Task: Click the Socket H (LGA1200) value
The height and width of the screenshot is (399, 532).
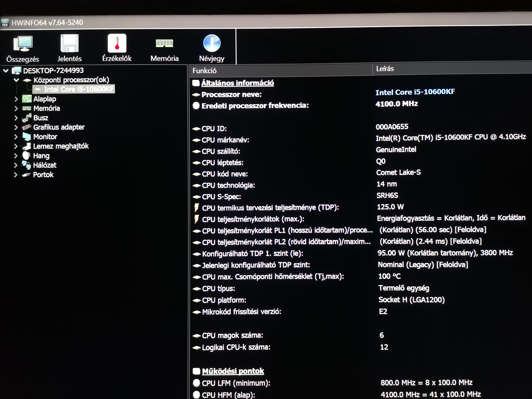Action: click(x=411, y=300)
